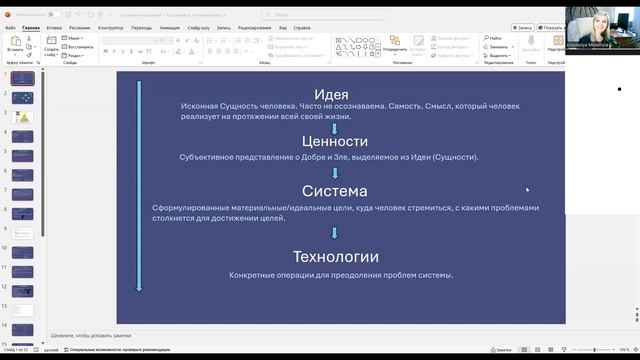Click the notes pane placeholder text
Image resolution: width=640 pixels, height=360 pixels.
pyautogui.click(x=91, y=336)
